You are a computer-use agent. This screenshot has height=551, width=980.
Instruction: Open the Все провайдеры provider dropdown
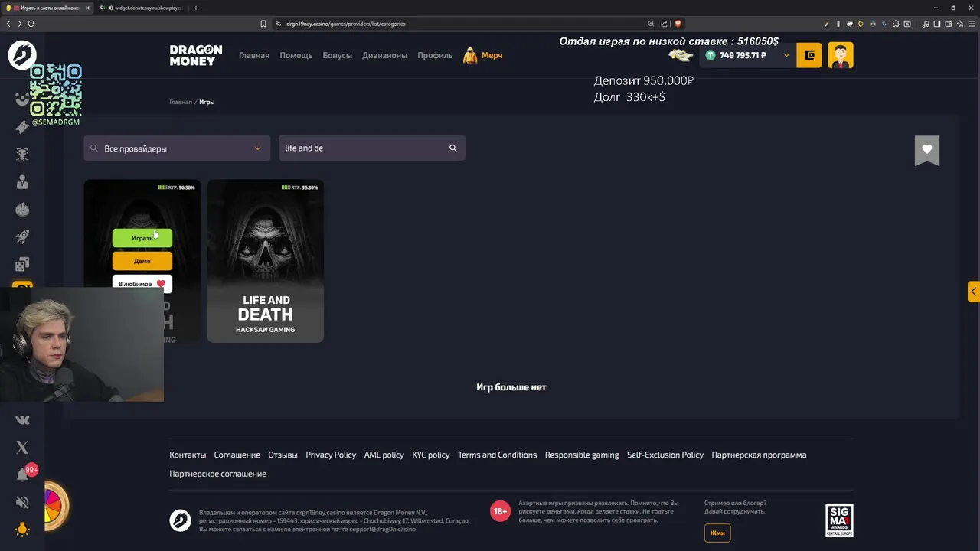coord(177,148)
